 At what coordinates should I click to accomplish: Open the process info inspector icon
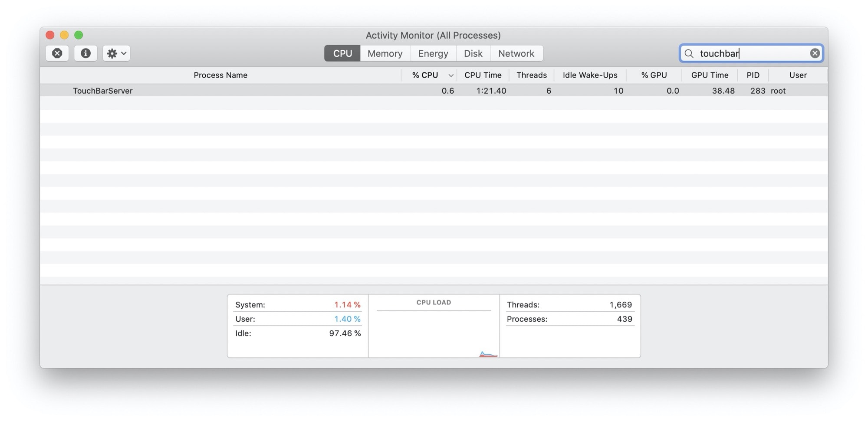pyautogui.click(x=85, y=53)
